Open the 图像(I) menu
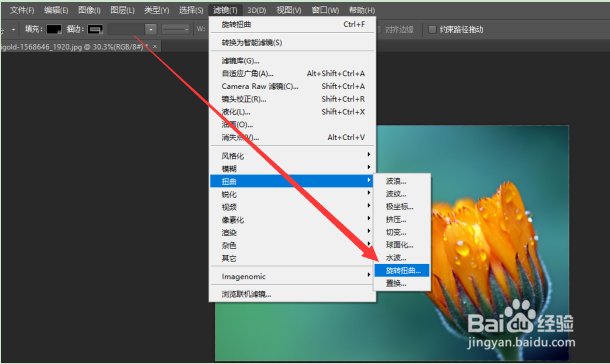 tap(89, 10)
